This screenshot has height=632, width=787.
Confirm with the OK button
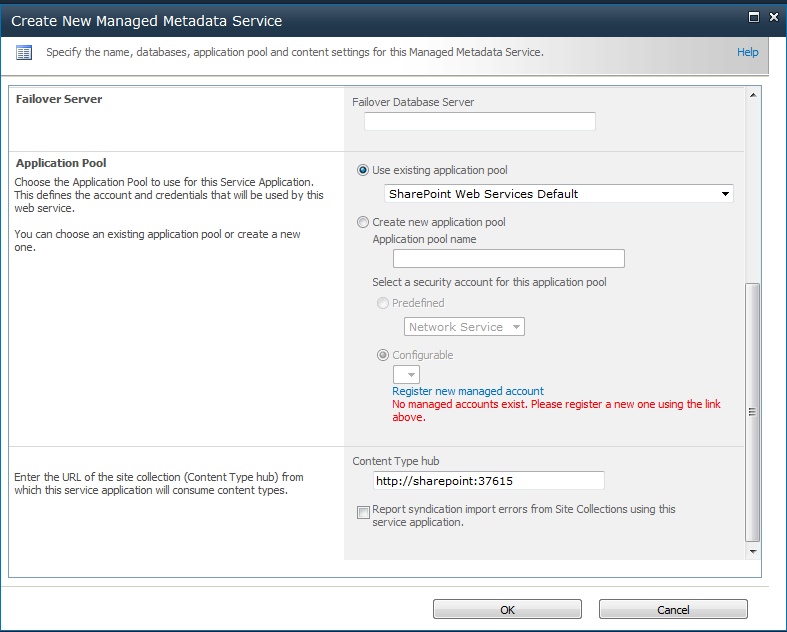[507, 609]
